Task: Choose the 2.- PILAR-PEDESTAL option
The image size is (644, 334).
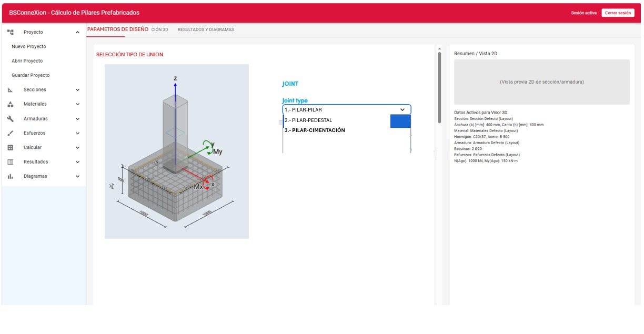Action: pyautogui.click(x=308, y=120)
